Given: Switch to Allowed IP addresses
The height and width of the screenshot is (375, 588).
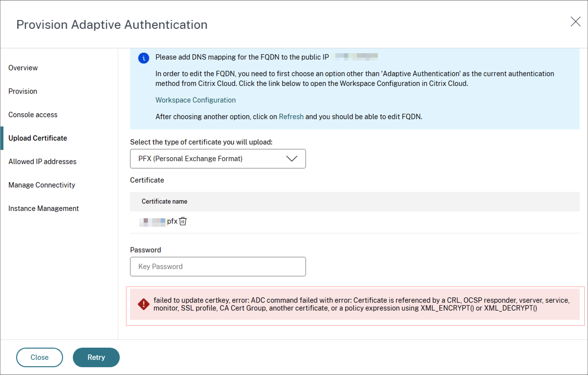Looking at the screenshot, I should click(x=42, y=161).
